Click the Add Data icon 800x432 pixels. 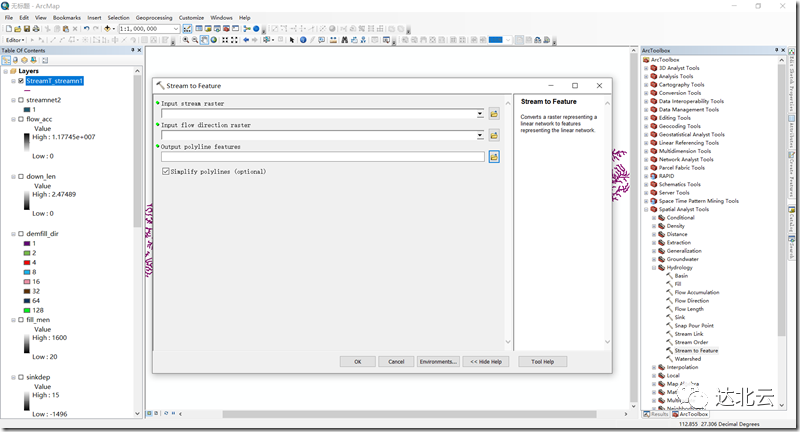tap(107, 29)
